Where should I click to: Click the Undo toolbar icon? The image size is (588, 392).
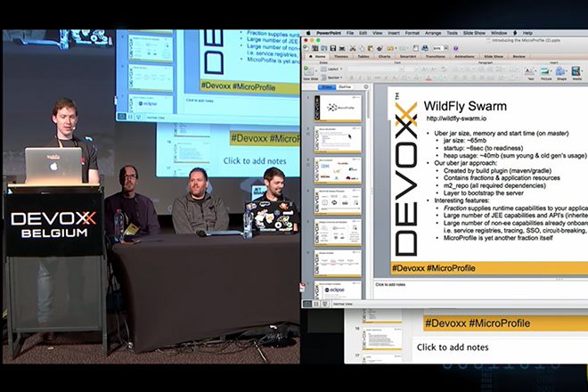390,48
